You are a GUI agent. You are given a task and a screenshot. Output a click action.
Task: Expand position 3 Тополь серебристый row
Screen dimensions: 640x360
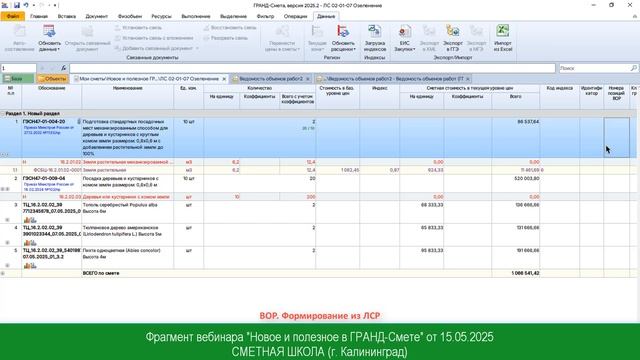7,220
